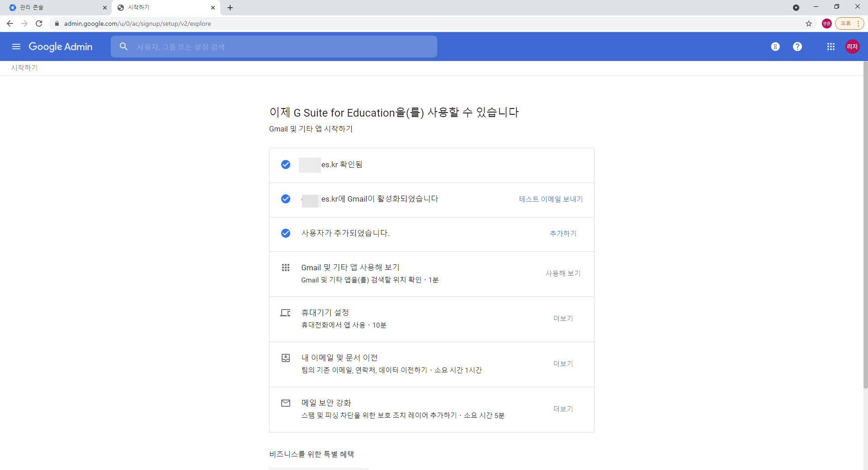The width and height of the screenshot is (868, 470).
Task: Click the Gmail activated checkmark icon
Action: [x=286, y=199]
